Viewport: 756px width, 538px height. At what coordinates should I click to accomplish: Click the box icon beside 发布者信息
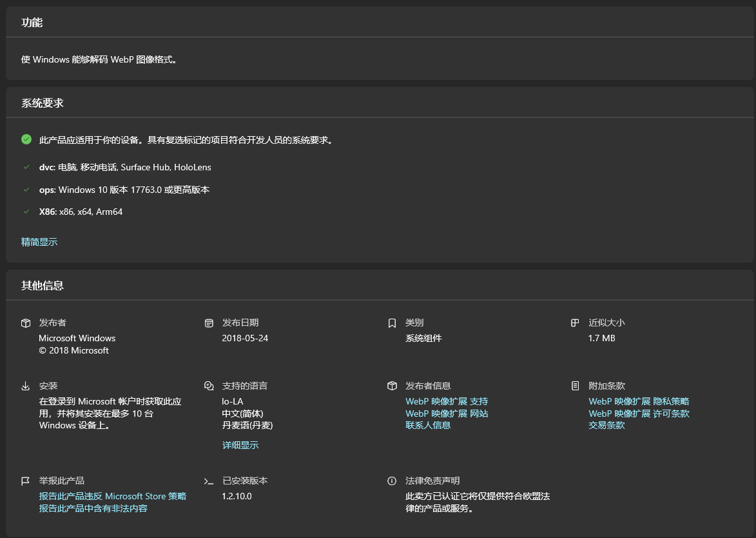pyautogui.click(x=392, y=386)
